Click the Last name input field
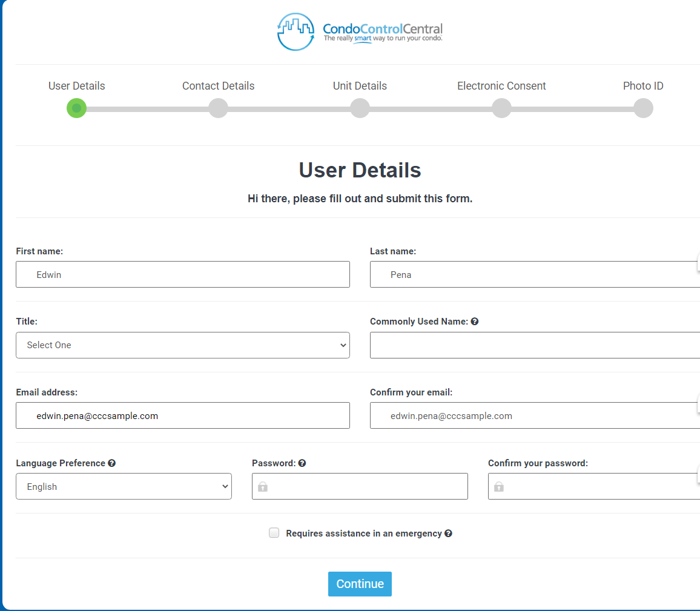The height and width of the screenshot is (611, 700). tap(534, 274)
